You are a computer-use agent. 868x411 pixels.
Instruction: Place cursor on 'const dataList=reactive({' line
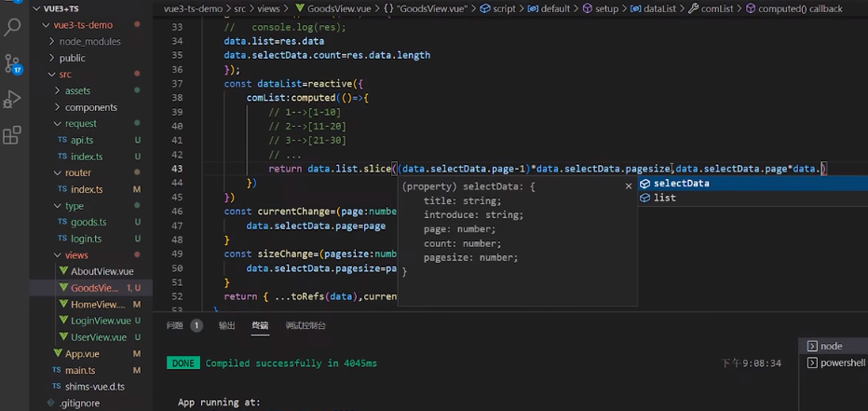pos(293,84)
